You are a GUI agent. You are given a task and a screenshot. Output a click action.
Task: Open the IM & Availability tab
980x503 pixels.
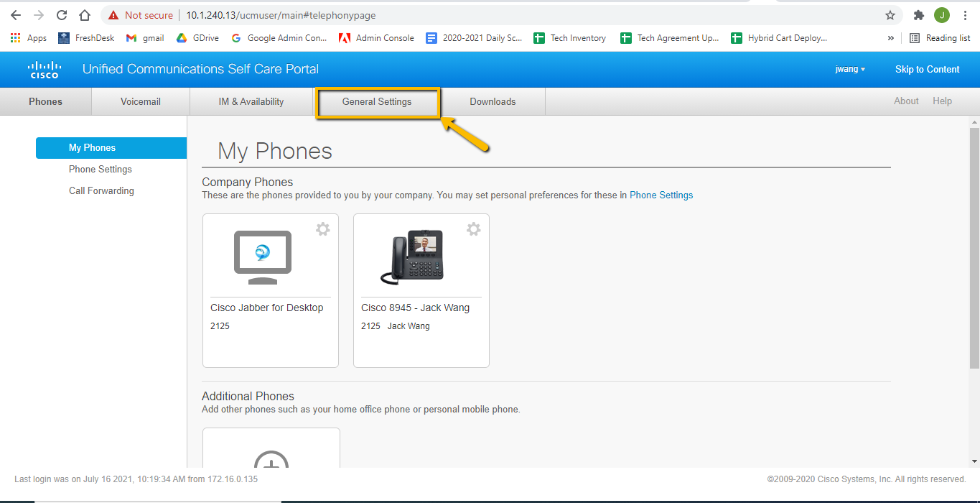[x=251, y=101]
